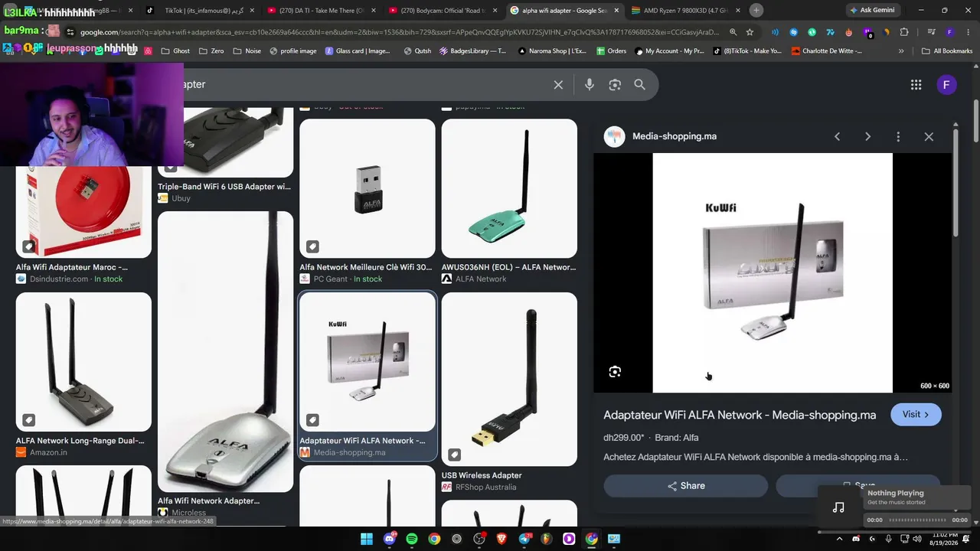980x551 pixels.
Task: Expand the hidden bookmarks overflow chevron
Action: click(x=901, y=51)
